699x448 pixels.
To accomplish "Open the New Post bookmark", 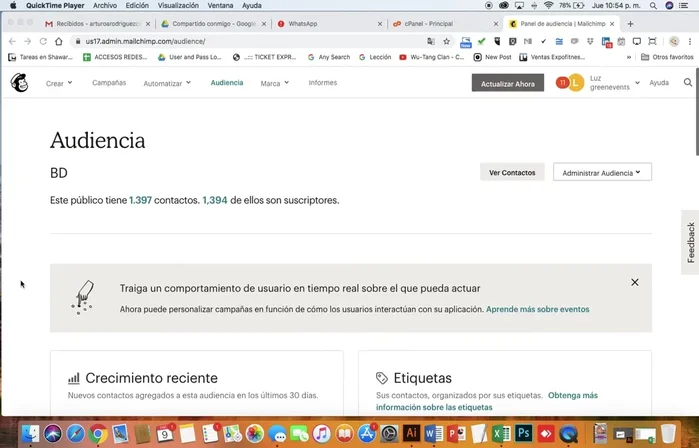I will [493, 57].
